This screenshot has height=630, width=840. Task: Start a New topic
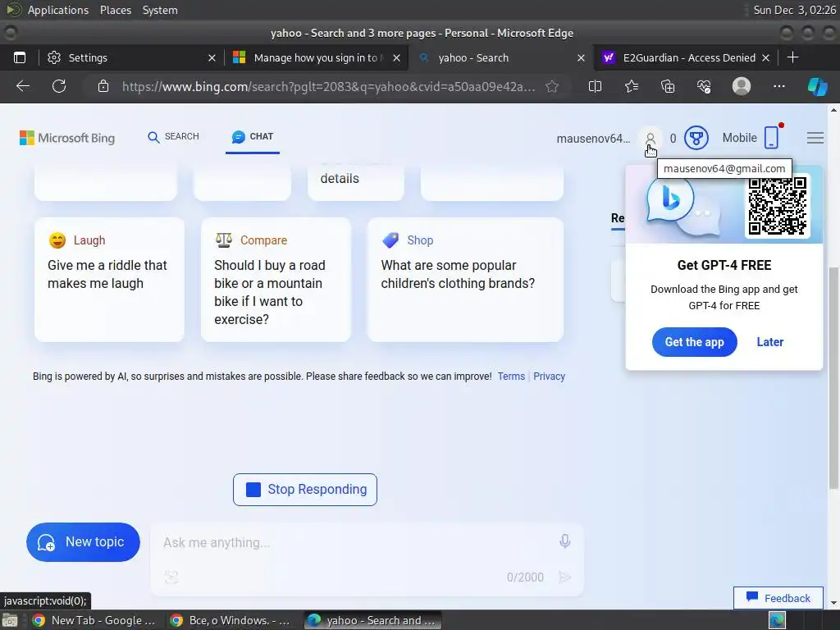(83, 541)
